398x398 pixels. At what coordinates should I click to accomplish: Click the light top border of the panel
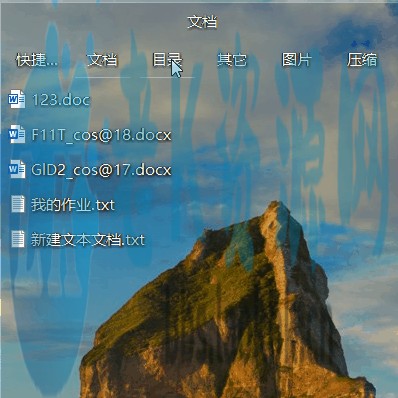tap(199, 2)
